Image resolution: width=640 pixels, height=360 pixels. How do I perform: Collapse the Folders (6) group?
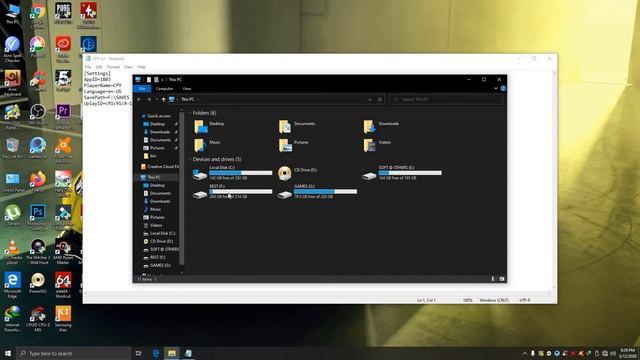coord(189,113)
